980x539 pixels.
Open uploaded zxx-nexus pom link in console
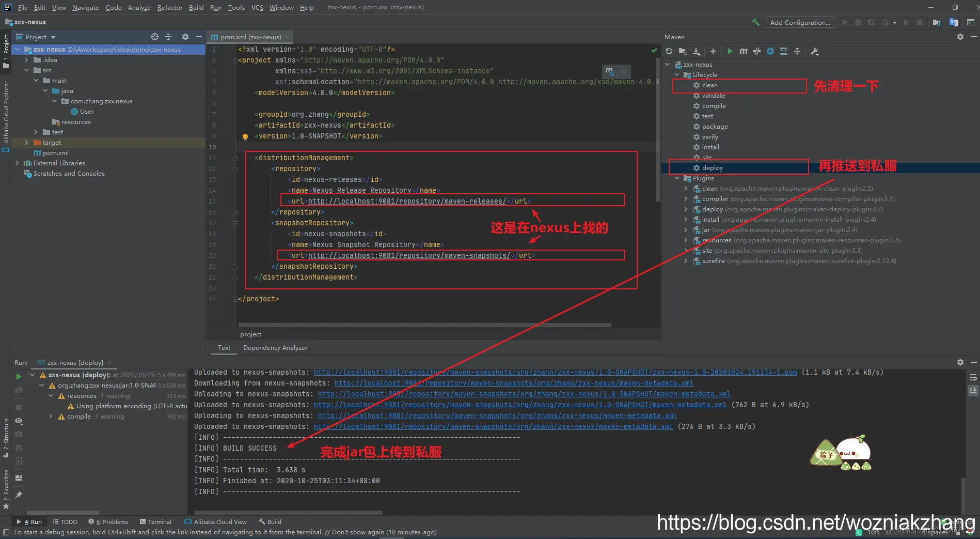[555, 373]
